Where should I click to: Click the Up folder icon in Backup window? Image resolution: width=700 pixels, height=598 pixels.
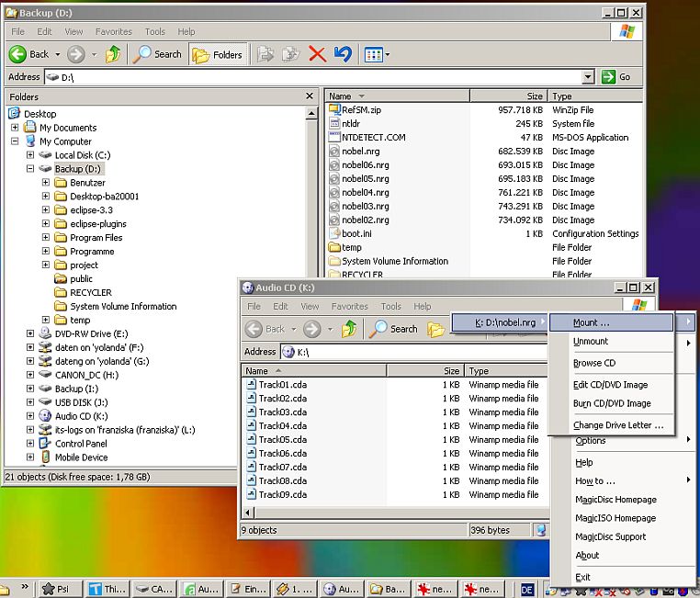pyautogui.click(x=113, y=54)
